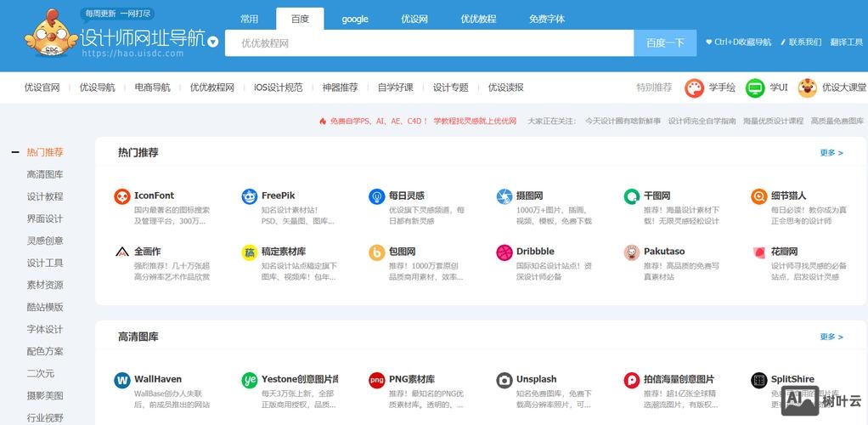Select 界面设计 in the sidebar
Screen dimensions: 868x425
pyautogui.click(x=45, y=218)
